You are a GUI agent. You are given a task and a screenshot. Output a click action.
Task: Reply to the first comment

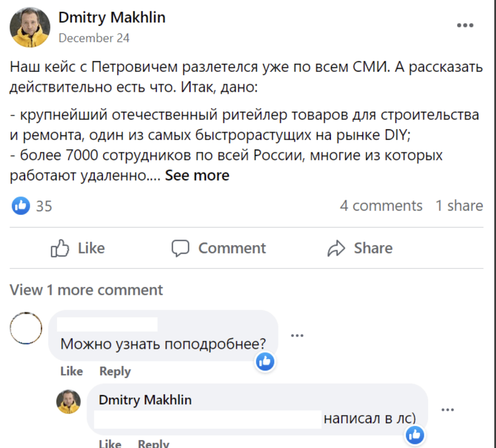pyautogui.click(x=115, y=371)
